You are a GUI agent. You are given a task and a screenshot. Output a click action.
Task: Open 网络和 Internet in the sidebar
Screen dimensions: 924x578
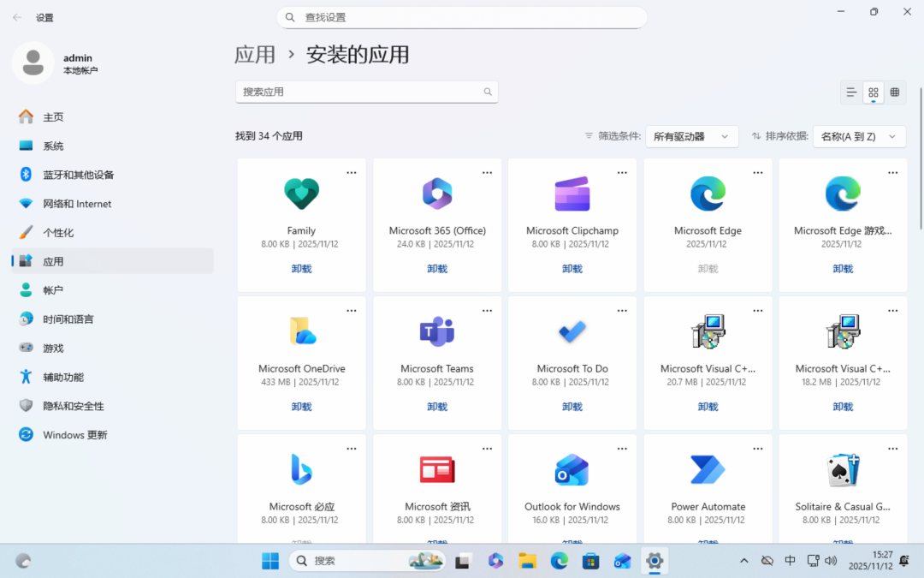[x=112, y=204]
